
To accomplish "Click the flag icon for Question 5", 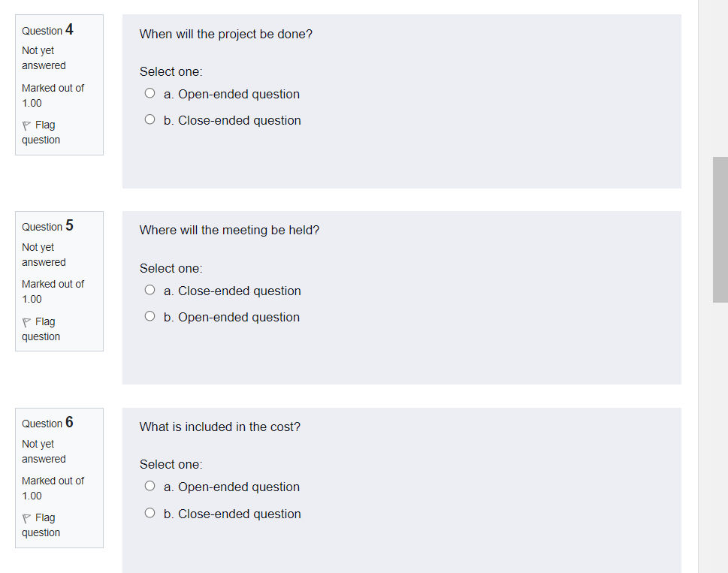I will click(26, 321).
